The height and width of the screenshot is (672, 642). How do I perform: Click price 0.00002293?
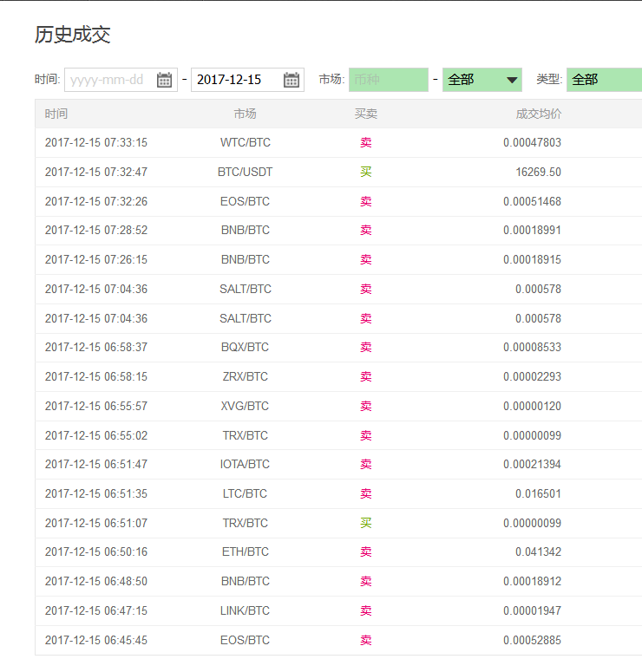[x=532, y=376]
